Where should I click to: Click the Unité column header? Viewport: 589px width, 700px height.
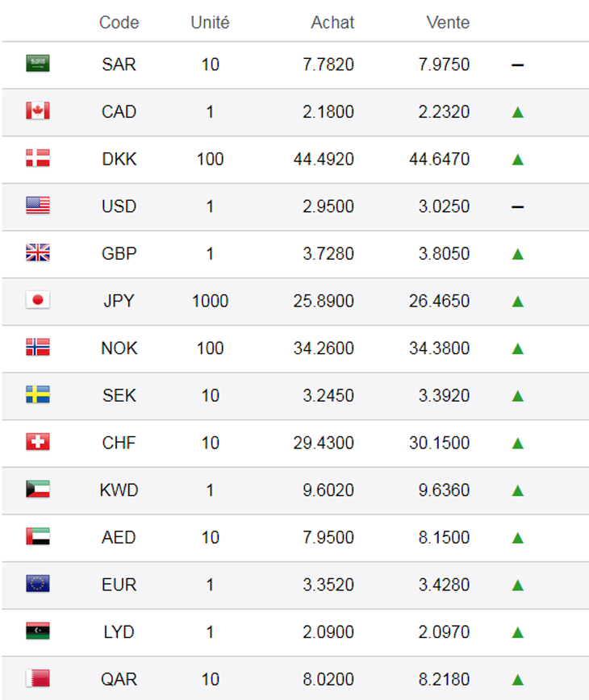coord(210,23)
